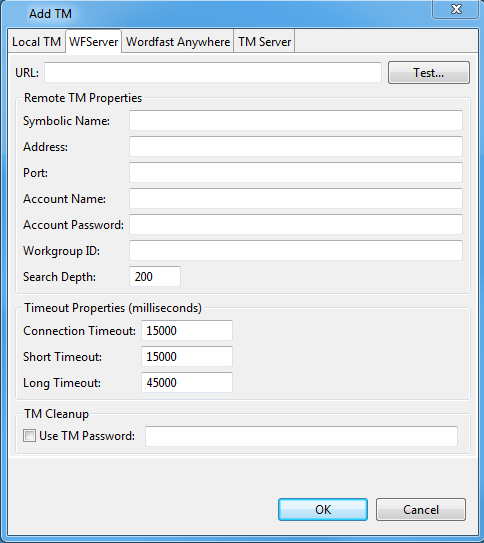Click the Search Depth field showing 200

click(155, 276)
